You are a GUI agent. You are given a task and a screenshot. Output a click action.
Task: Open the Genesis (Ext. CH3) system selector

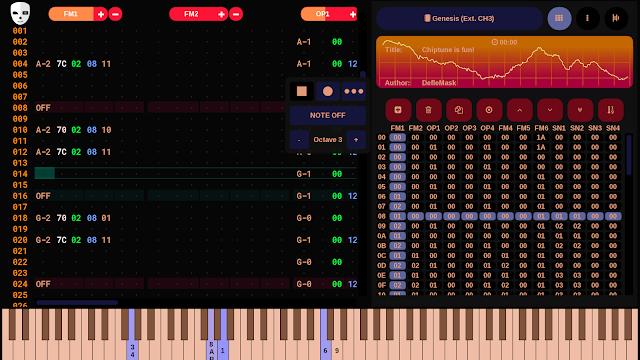460,18
